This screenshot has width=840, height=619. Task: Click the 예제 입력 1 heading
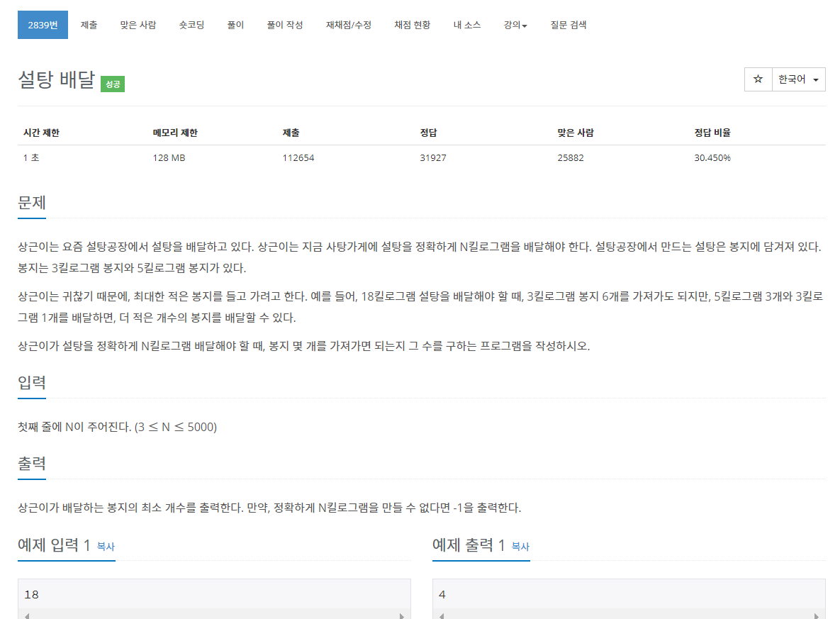coord(54,545)
